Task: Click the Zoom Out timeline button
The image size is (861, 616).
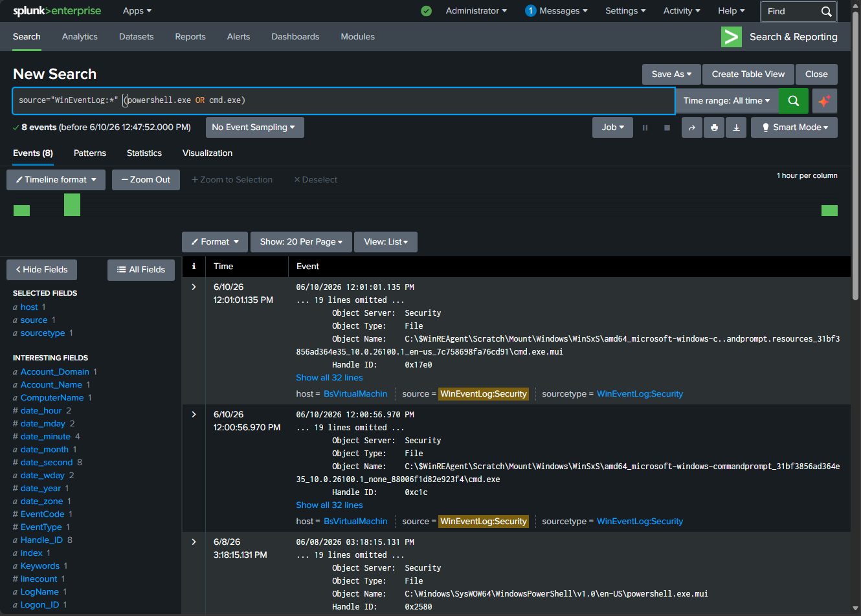Action: click(146, 180)
